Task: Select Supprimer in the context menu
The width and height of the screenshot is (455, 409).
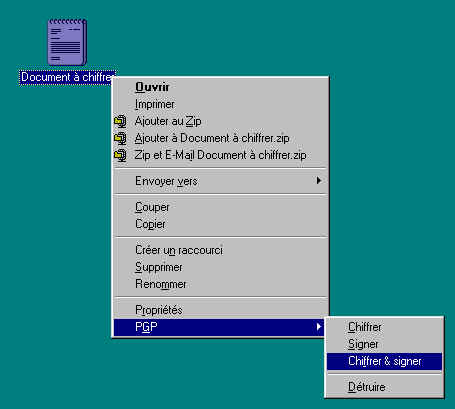Action: click(x=220, y=267)
